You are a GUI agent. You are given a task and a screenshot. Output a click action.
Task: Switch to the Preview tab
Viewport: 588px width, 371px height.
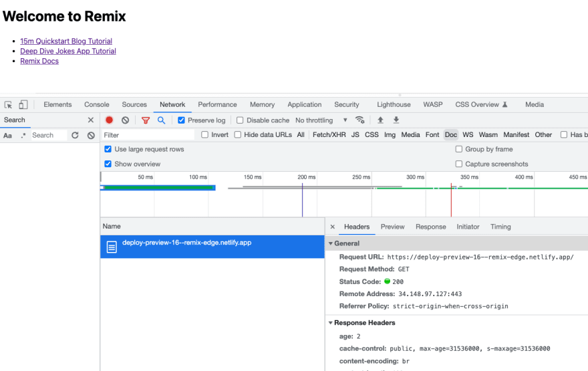point(393,227)
